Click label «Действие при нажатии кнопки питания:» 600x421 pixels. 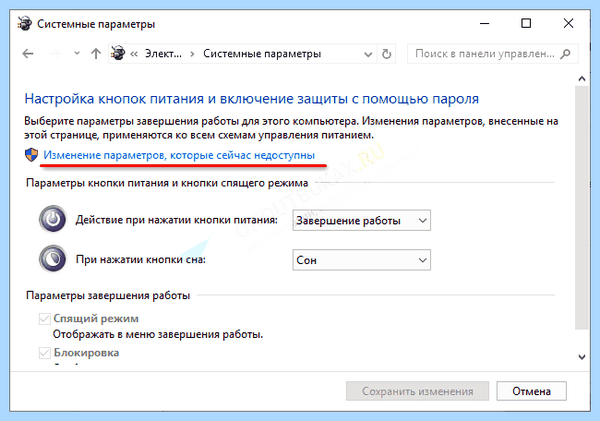pos(176,220)
